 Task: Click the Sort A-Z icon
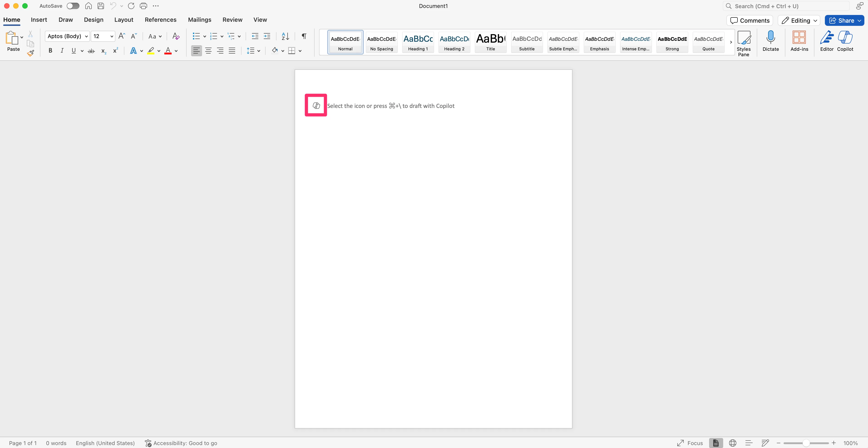click(285, 36)
